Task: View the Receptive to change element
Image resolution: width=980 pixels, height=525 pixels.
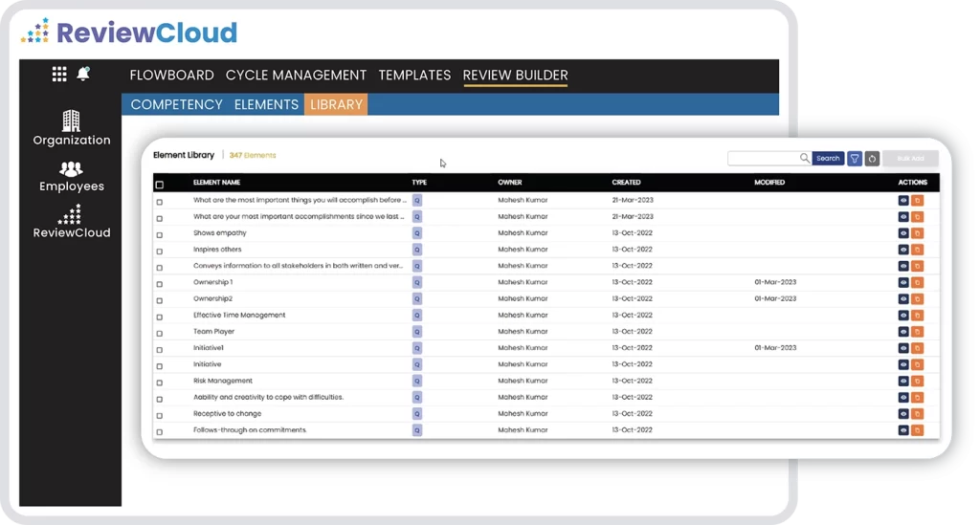Action: click(x=903, y=414)
